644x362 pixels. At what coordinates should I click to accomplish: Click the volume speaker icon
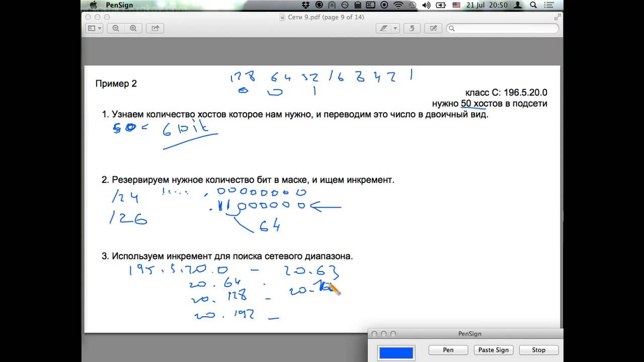[x=427, y=5]
